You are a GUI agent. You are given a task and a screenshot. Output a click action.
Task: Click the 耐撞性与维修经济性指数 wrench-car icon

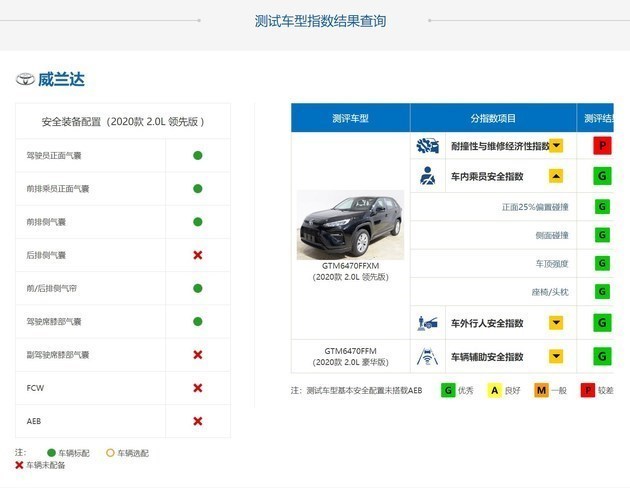(428, 145)
